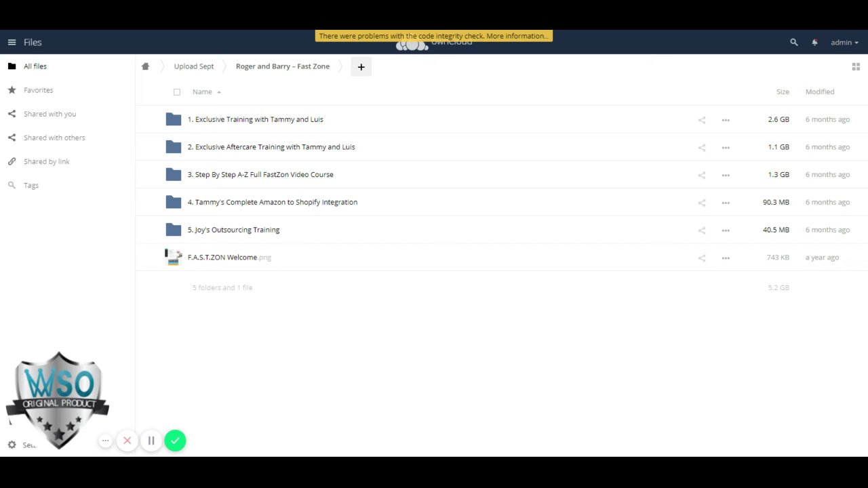Click F.A.S.T.ZON Welcome image thumbnail
Screen dimensions: 868x488
174,257
